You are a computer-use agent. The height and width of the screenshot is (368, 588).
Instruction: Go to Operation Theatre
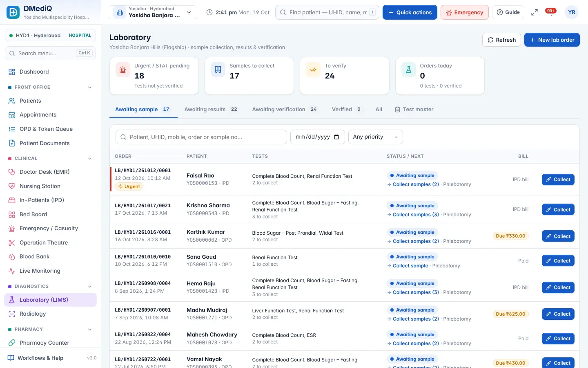point(50,242)
